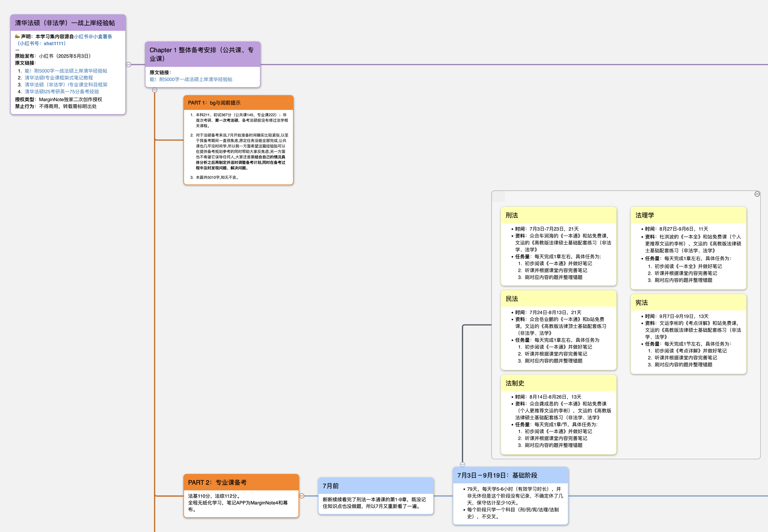The height and width of the screenshot is (532, 768).
Task: Collapse branch above 基础阶段 node
Action: coord(462,464)
